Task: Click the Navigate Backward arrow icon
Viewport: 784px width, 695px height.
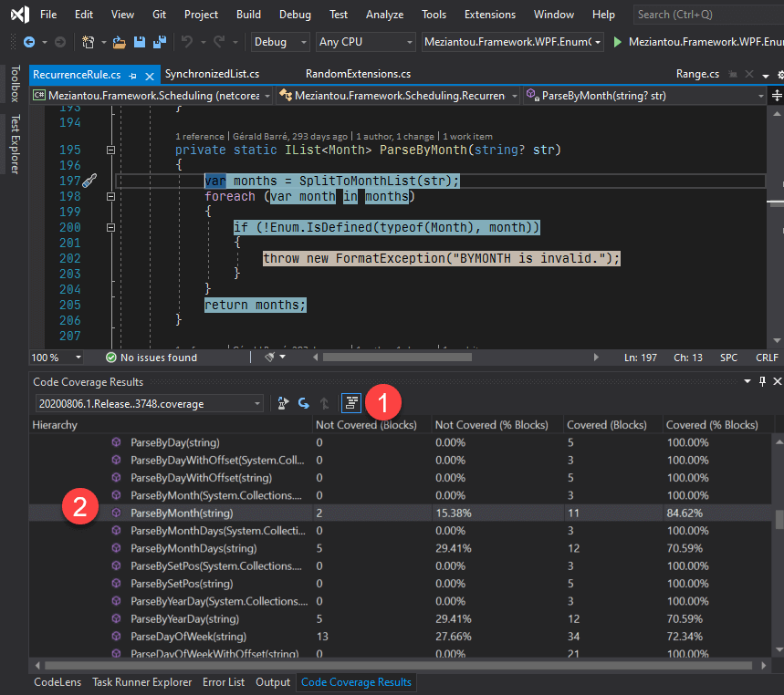Action: (x=29, y=42)
